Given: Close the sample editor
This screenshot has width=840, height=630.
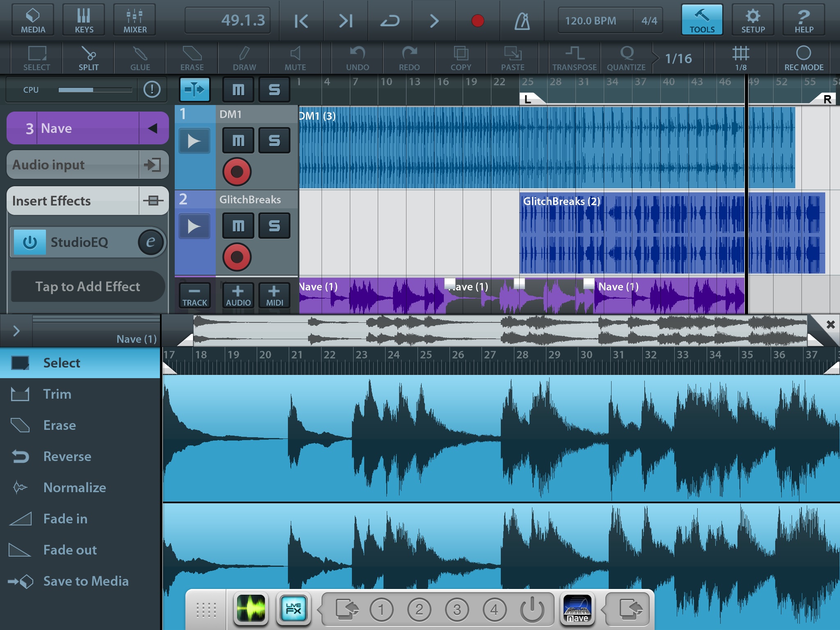Looking at the screenshot, I should click(x=830, y=325).
